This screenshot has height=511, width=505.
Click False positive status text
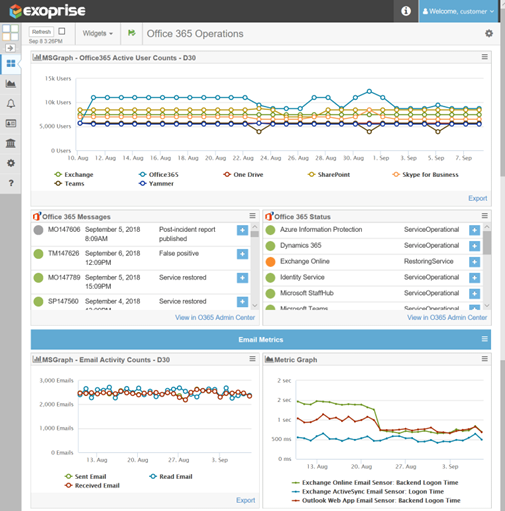coord(179,254)
